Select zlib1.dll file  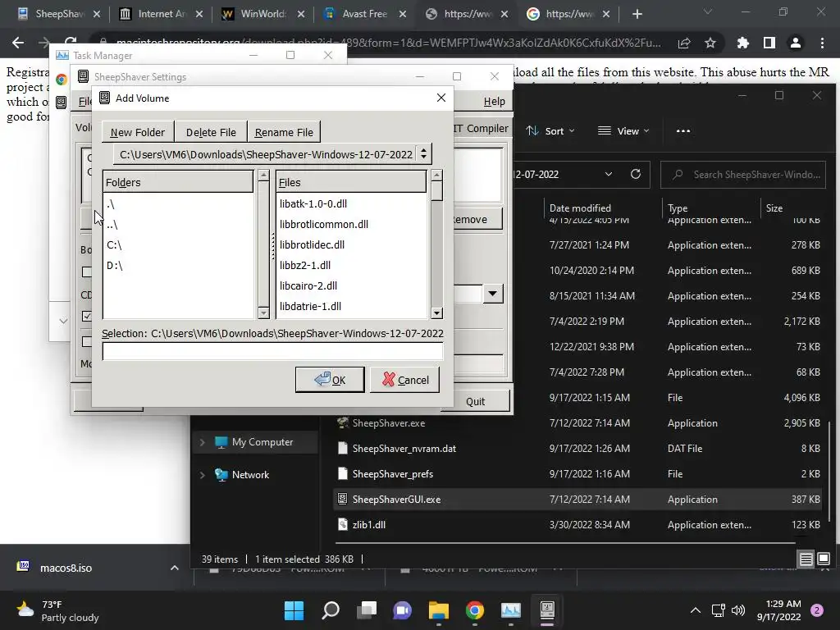pyautogui.click(x=369, y=525)
